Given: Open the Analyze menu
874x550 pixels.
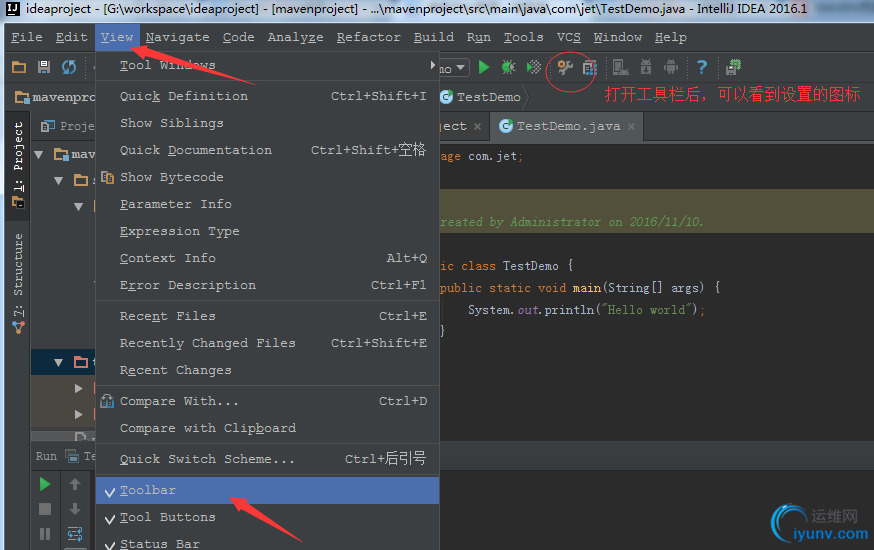Looking at the screenshot, I should click(295, 37).
